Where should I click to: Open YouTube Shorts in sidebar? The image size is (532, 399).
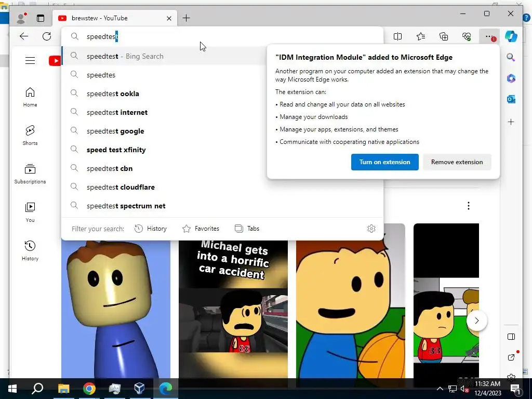pyautogui.click(x=30, y=136)
